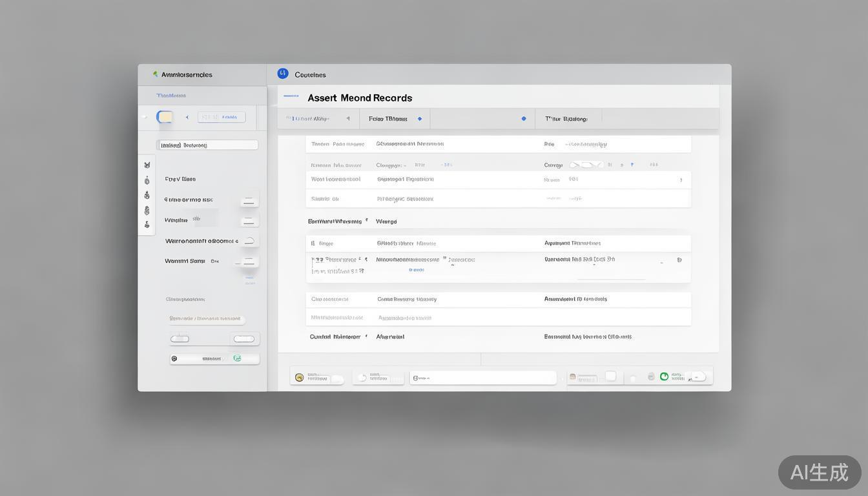The height and width of the screenshot is (496, 868).
Task: Expand the 'Bonwaral Whrsmis' section
Action: click(366, 221)
